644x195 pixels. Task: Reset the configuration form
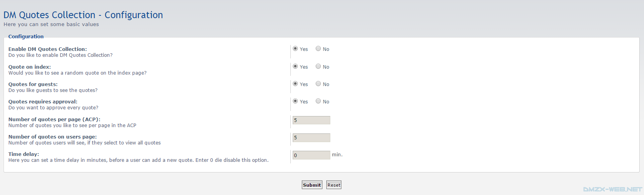(x=334, y=185)
